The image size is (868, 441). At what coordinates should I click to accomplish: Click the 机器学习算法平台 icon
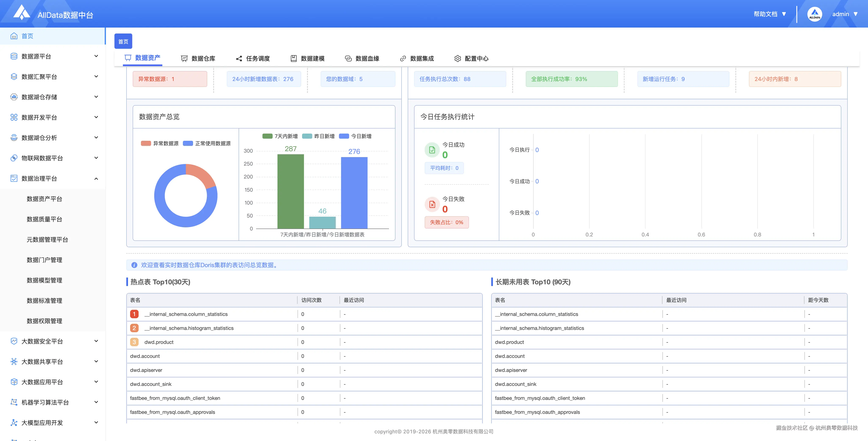click(x=14, y=402)
